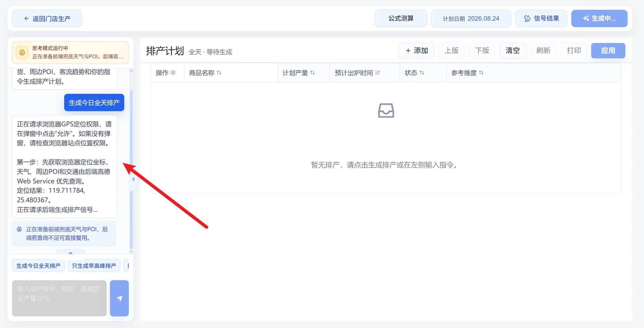Expand the quick prompts up chevron
The height and width of the screenshot is (328, 644).
(70, 253)
